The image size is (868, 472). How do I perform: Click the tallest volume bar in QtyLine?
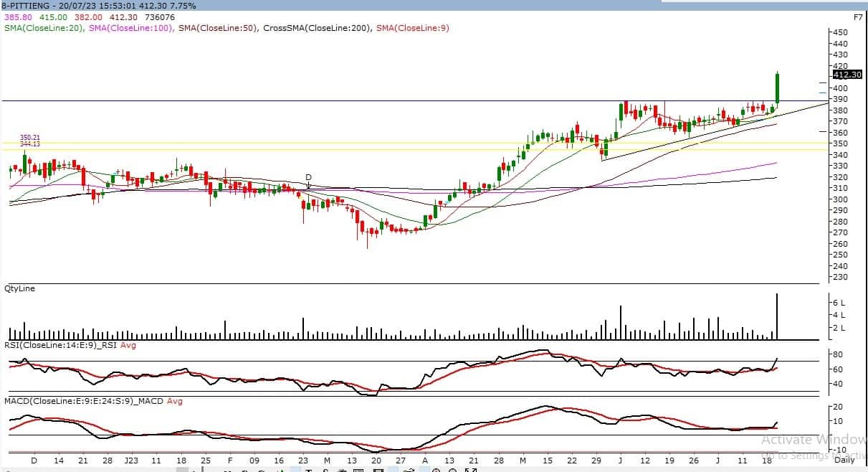pyautogui.click(x=777, y=316)
